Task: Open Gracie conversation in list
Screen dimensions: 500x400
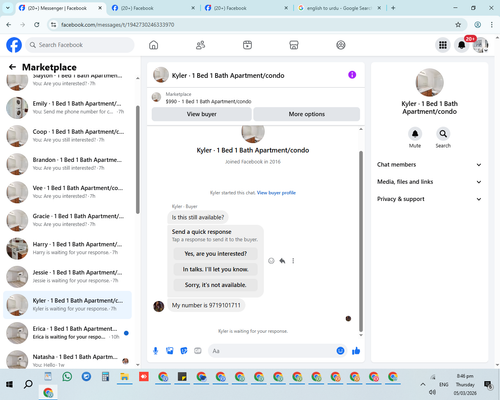Action: pyautogui.click(x=68, y=220)
